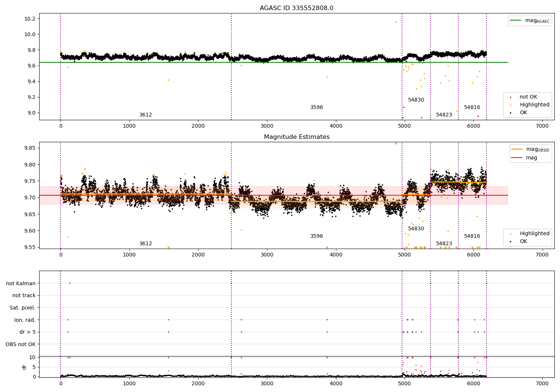Click obsid label 3612 in Magnitude Estimates plot
The image size is (560, 392).
(146, 244)
